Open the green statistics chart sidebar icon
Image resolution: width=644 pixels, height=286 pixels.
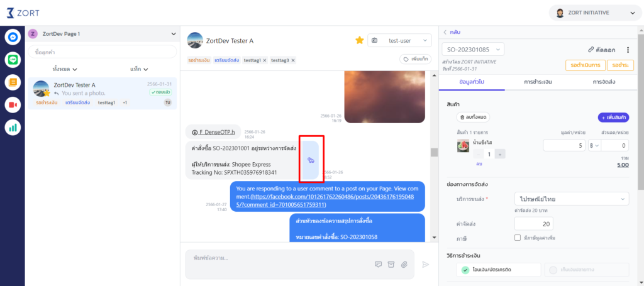[13, 128]
